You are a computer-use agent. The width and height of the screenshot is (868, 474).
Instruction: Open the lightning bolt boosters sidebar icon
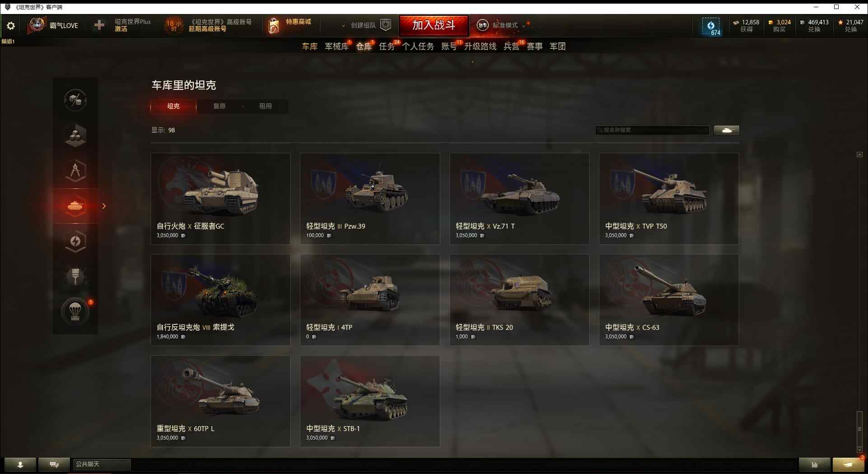(75, 241)
